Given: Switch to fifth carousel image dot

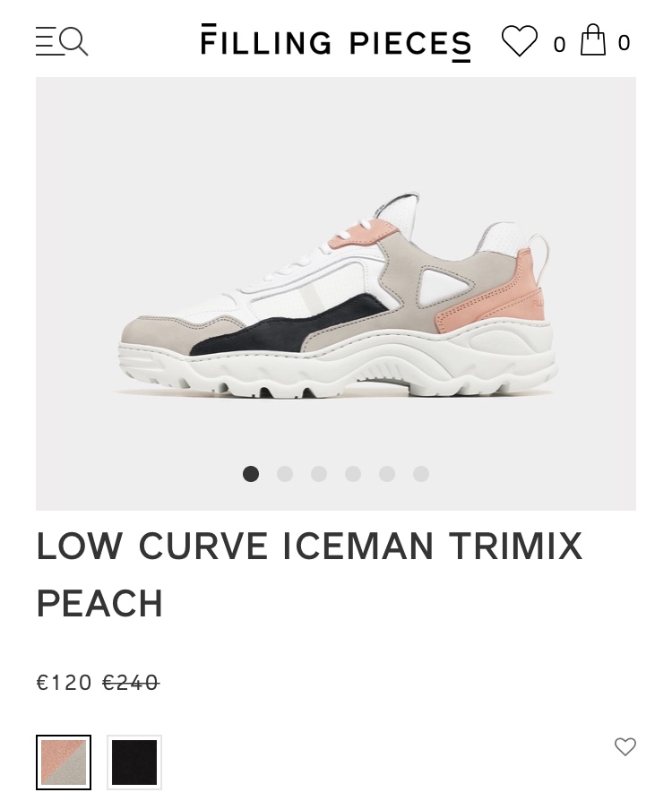Looking at the screenshot, I should (x=387, y=474).
